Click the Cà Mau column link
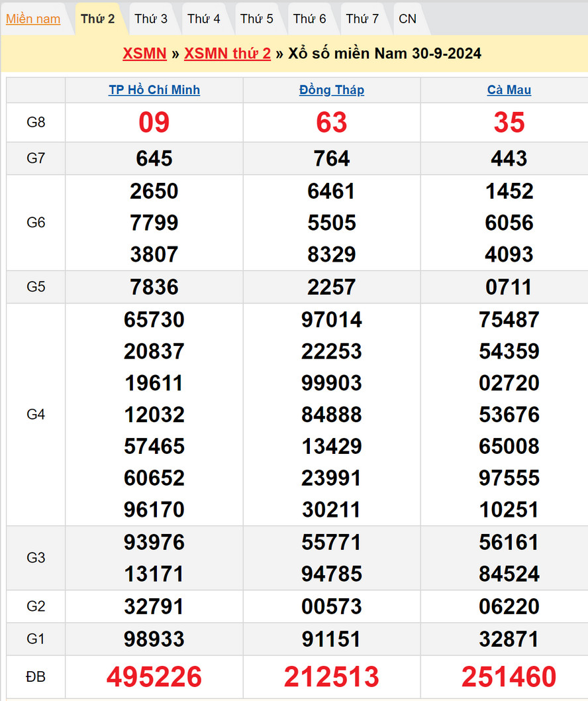The height and width of the screenshot is (701, 588). pyautogui.click(x=509, y=90)
